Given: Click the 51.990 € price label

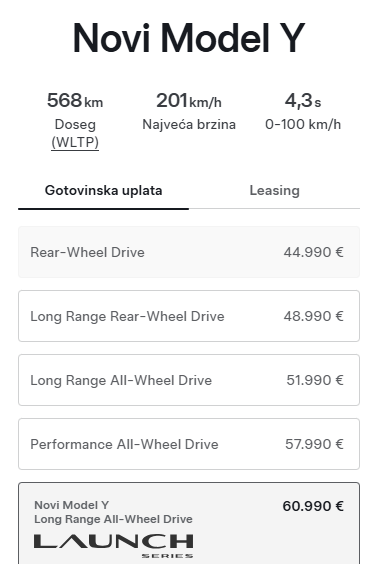Looking at the screenshot, I should coord(315,380).
